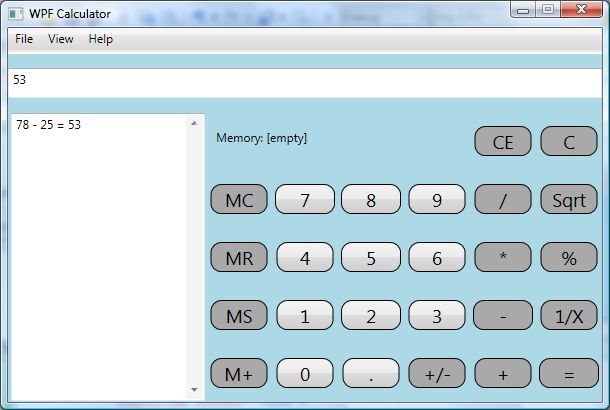Open the File menu
610x410 pixels.
coord(24,39)
